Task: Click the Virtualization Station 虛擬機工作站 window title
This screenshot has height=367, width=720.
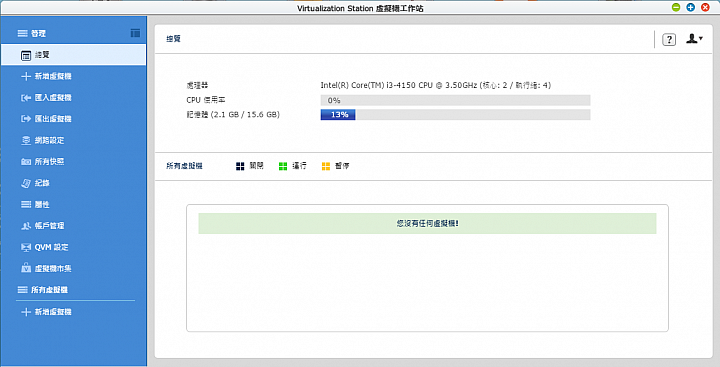Action: [x=360, y=8]
